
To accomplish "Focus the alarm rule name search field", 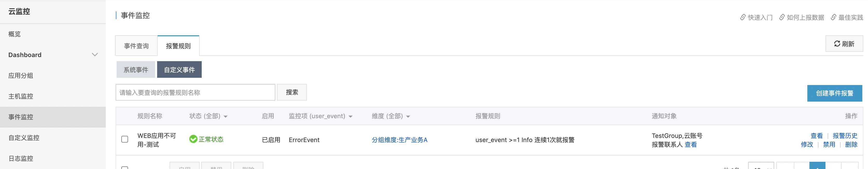I will (195, 92).
